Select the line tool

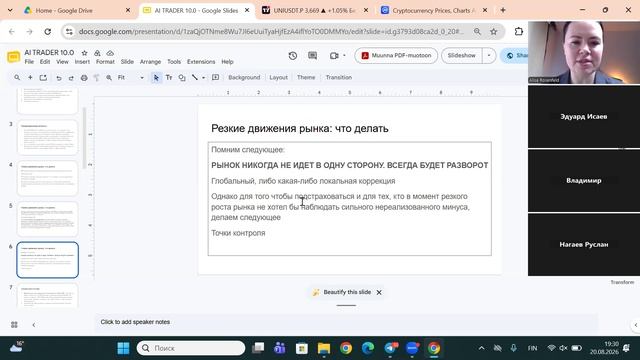(x=195, y=78)
